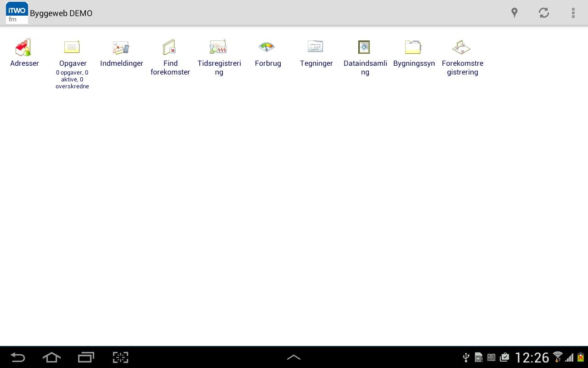
Task: Tap the Wi-Fi status icon
Action: tap(558, 357)
